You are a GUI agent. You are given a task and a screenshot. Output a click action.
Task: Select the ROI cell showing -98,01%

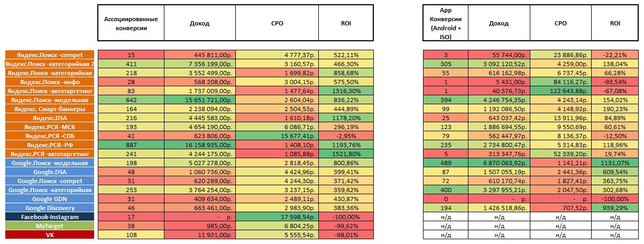[x=346, y=234]
